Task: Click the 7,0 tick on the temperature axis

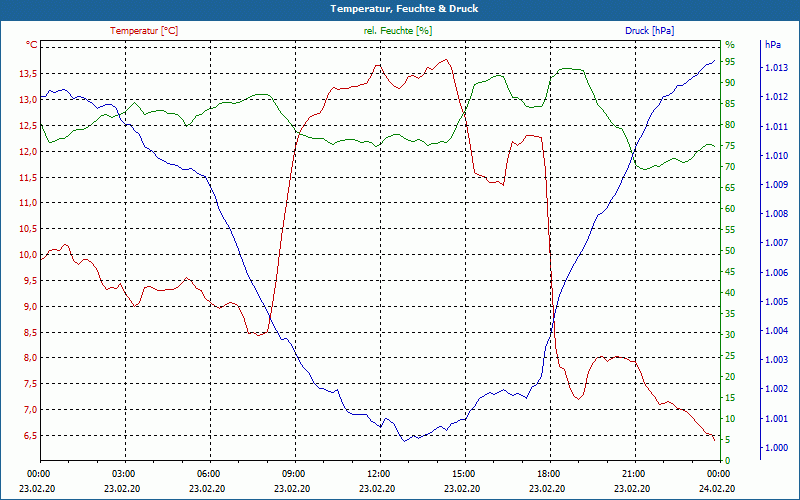Action: point(31,410)
